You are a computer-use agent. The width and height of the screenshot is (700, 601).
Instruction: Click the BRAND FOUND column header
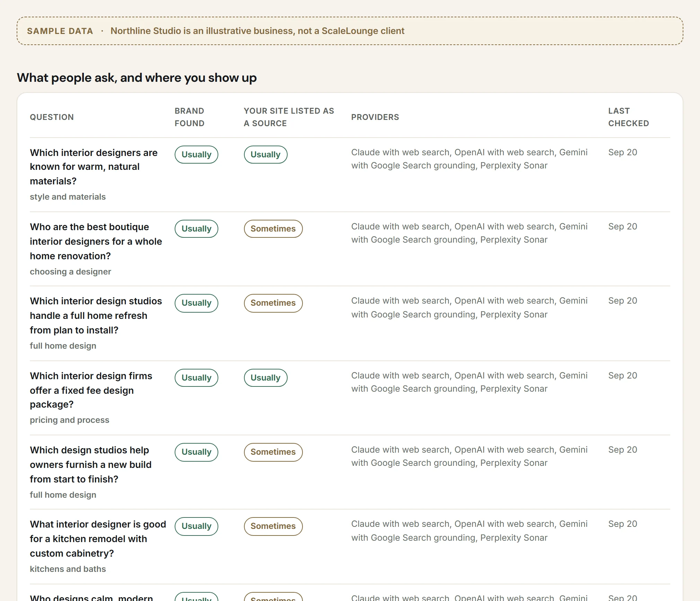coord(190,117)
